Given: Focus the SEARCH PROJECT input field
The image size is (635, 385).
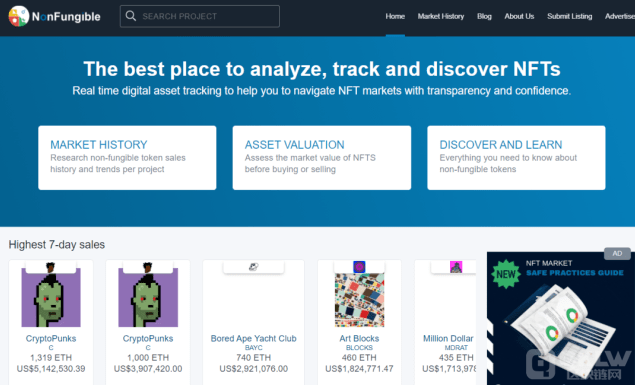Looking at the screenshot, I should (200, 16).
